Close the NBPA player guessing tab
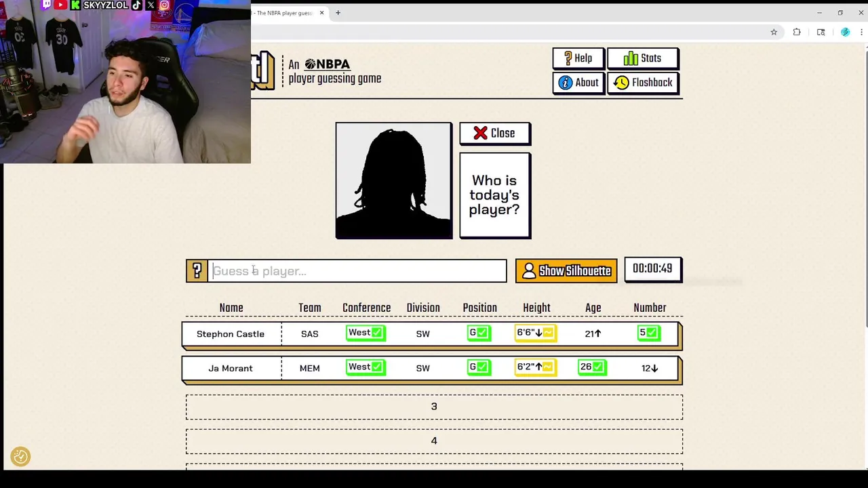 tap(321, 13)
